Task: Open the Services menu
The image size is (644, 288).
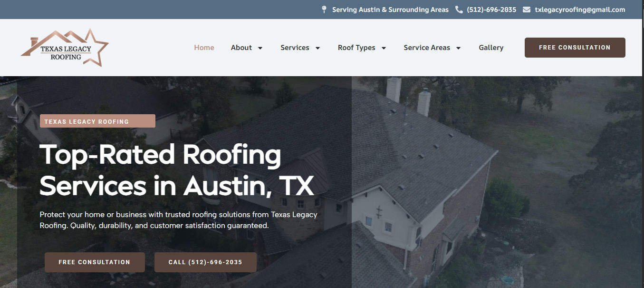Action: (x=295, y=48)
